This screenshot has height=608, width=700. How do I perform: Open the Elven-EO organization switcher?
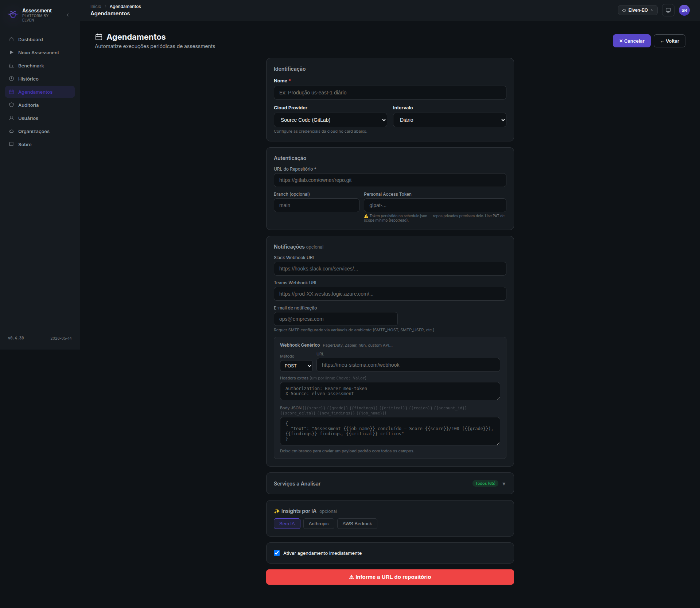click(638, 10)
